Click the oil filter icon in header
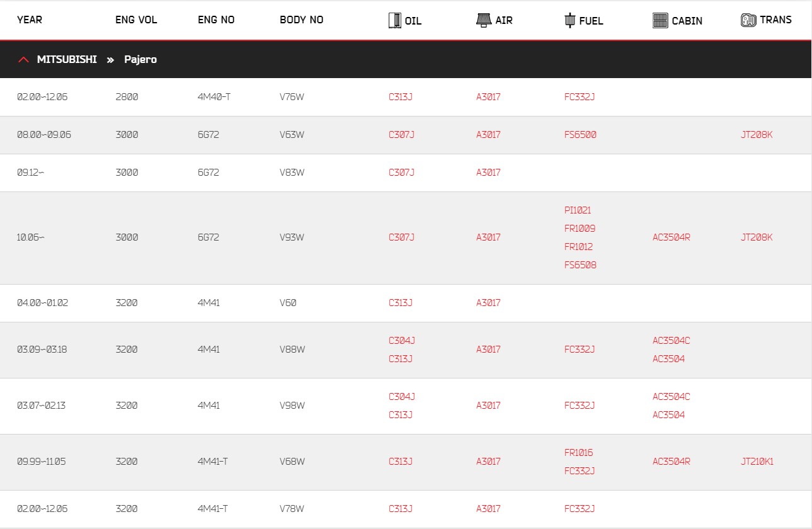Screen dimensions: 812x529 pos(394,21)
